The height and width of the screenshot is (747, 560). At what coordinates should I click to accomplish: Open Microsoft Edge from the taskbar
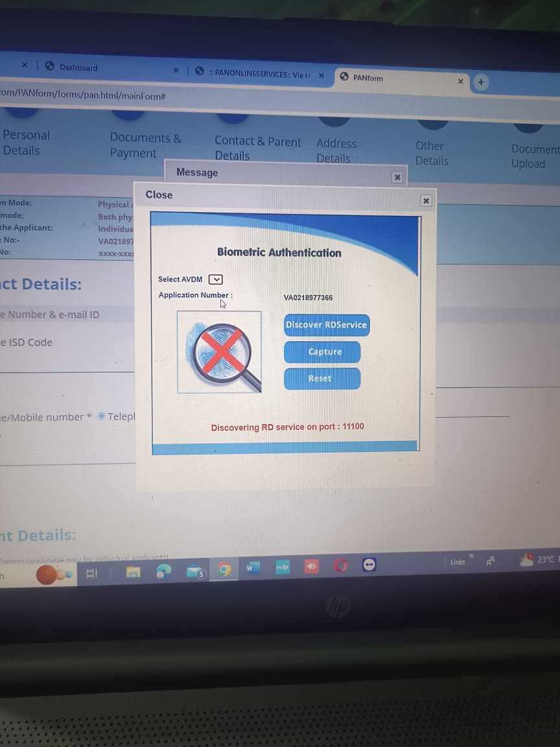[x=164, y=571]
